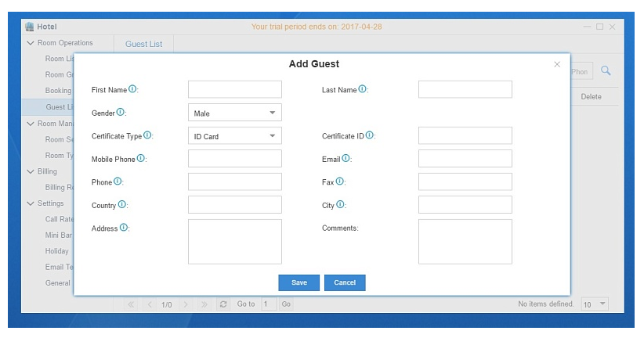Switch to the Guest List tab

click(144, 44)
